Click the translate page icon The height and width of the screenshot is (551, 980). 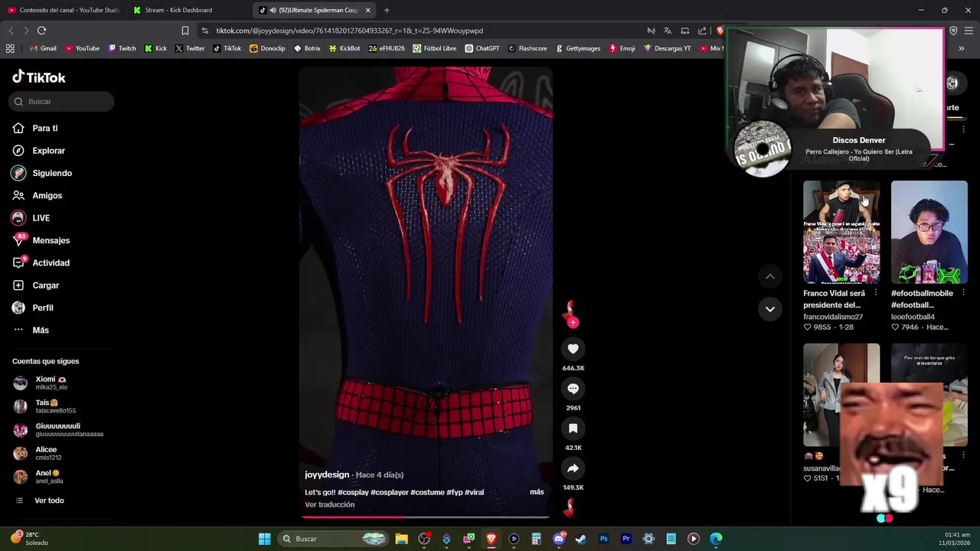668,31
